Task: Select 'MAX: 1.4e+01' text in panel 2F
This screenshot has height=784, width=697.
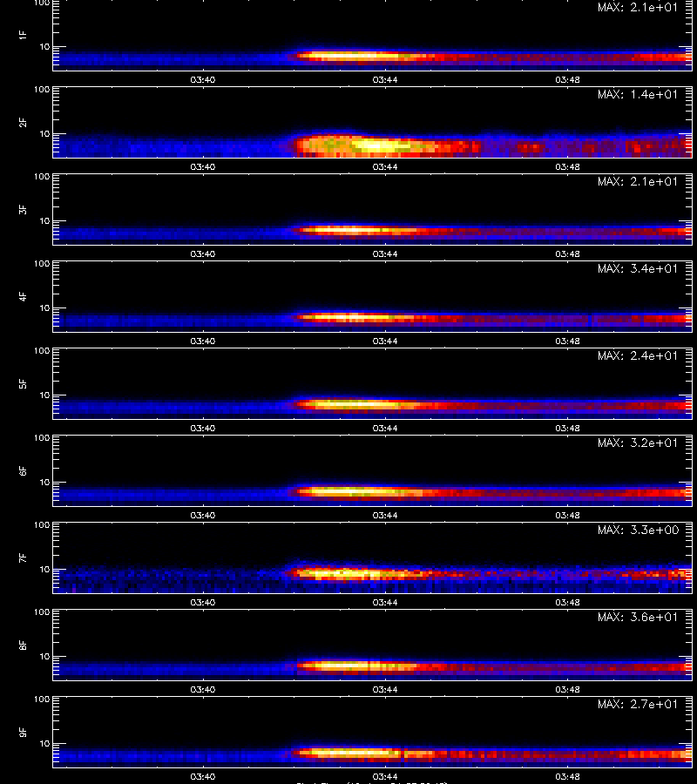Action: tap(638, 94)
